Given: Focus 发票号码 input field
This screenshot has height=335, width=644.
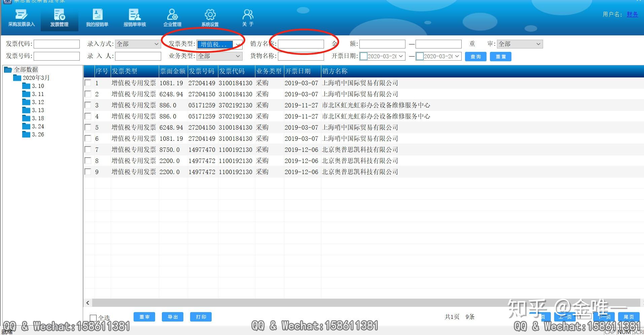Looking at the screenshot, I should point(57,56).
